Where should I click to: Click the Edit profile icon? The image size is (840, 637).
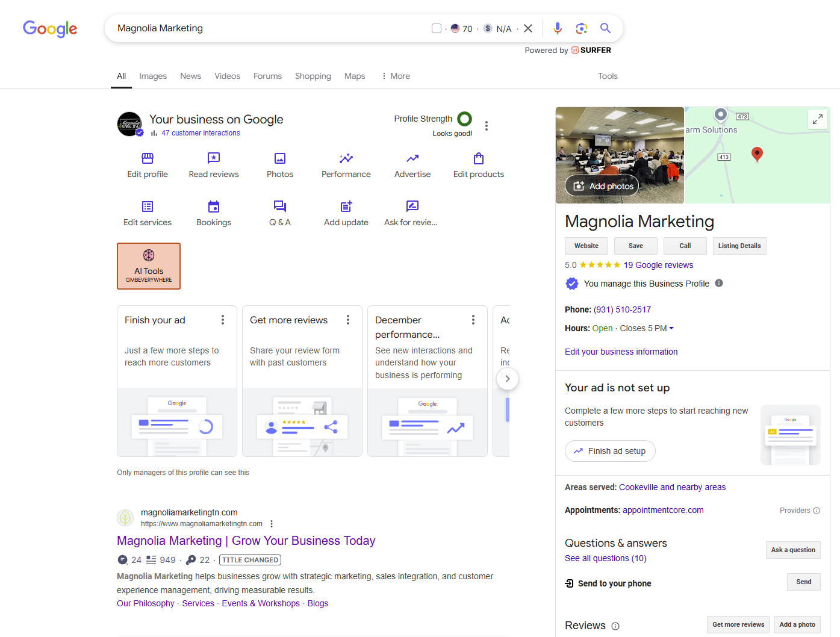coord(148,158)
